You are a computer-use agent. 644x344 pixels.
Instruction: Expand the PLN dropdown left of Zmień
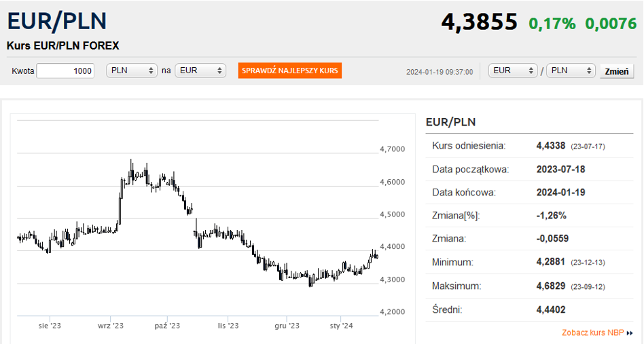coord(571,71)
